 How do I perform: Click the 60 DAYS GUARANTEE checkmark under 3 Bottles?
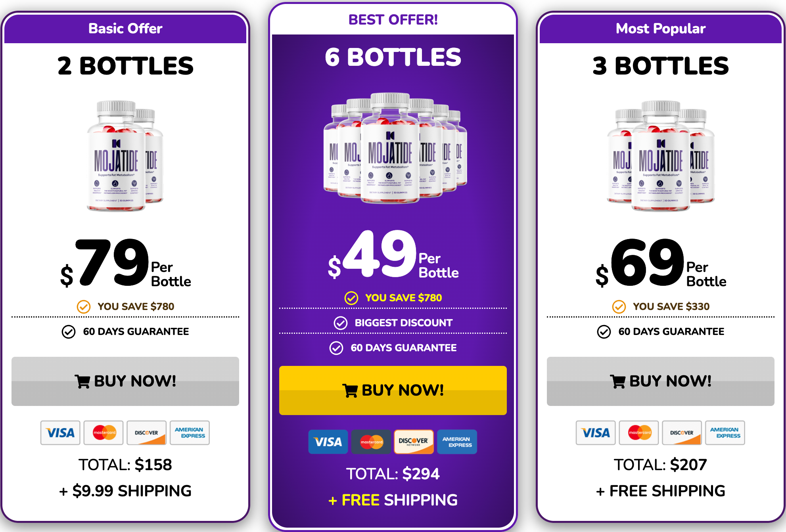[x=604, y=332]
